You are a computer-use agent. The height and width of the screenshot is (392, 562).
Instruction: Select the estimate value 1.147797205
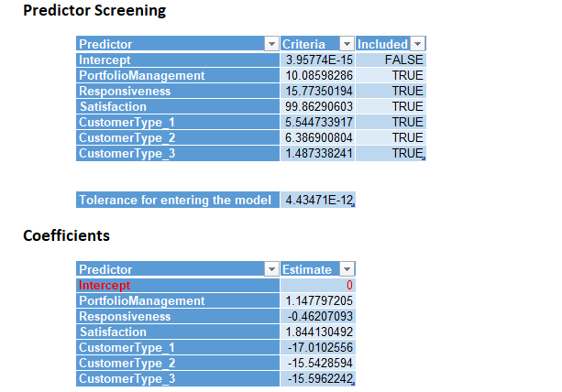click(x=317, y=300)
